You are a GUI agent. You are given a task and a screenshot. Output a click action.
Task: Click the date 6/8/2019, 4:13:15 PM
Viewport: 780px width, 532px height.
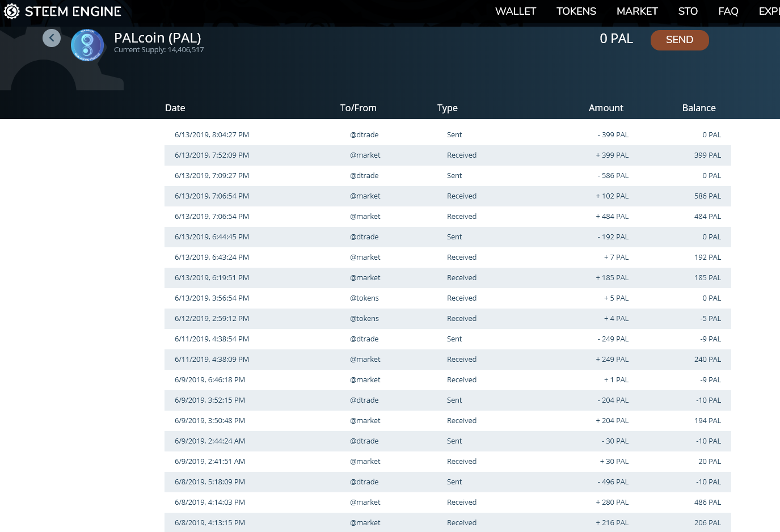[x=210, y=523]
